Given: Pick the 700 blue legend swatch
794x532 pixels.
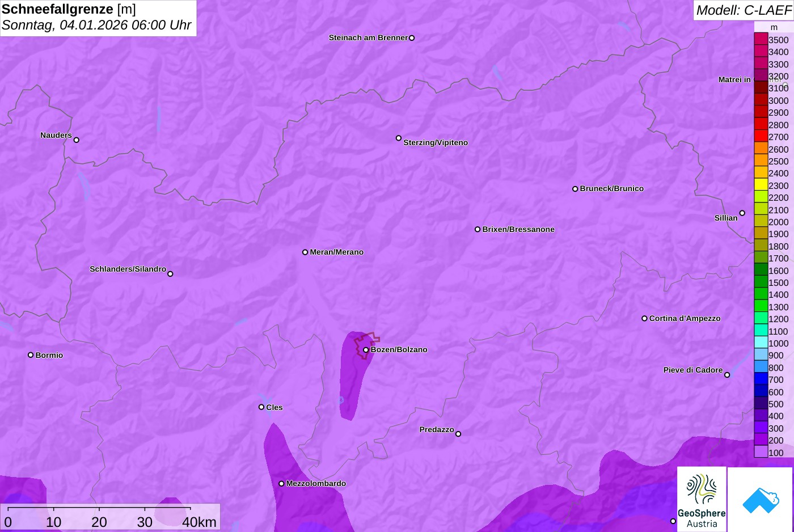Looking at the screenshot, I should (x=761, y=379).
